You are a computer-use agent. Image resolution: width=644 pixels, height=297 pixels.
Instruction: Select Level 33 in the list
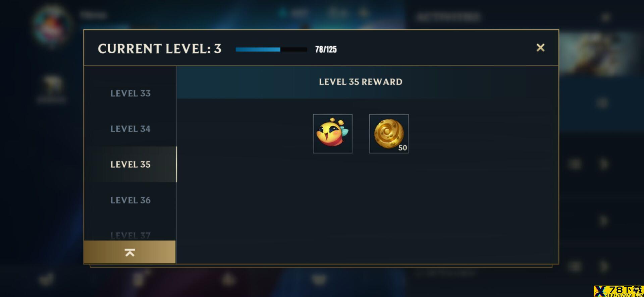[130, 93]
